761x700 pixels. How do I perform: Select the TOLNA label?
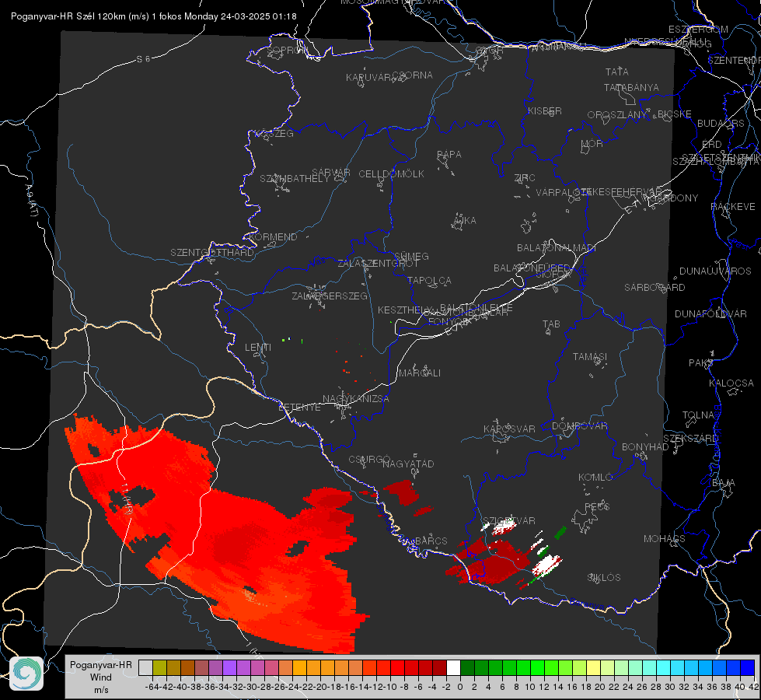click(x=698, y=415)
